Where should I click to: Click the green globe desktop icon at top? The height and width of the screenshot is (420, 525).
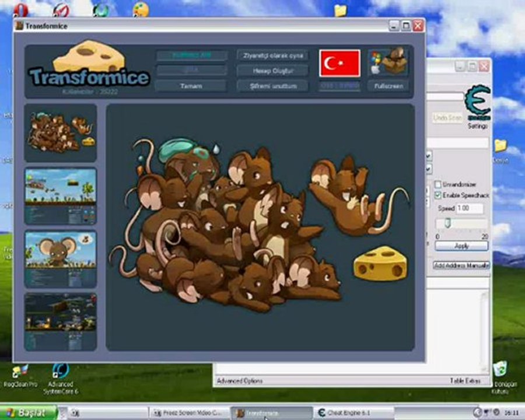point(101,9)
